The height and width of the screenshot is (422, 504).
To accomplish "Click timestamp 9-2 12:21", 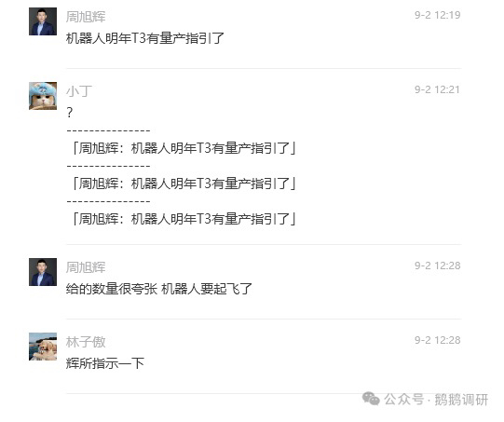I will [437, 89].
